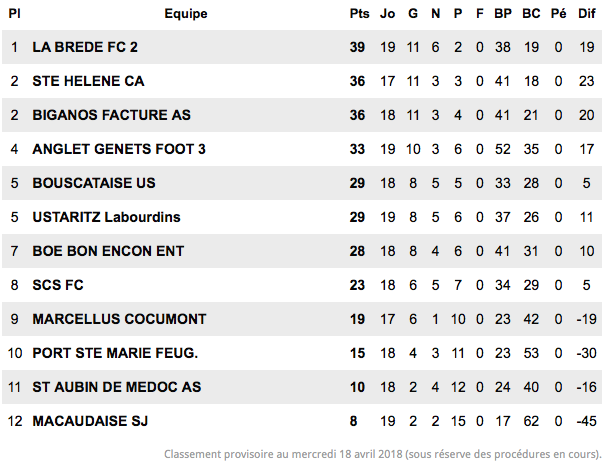Click the Classement provisoire footnote text
Viewport: 604px width, 464px height.
point(383,454)
